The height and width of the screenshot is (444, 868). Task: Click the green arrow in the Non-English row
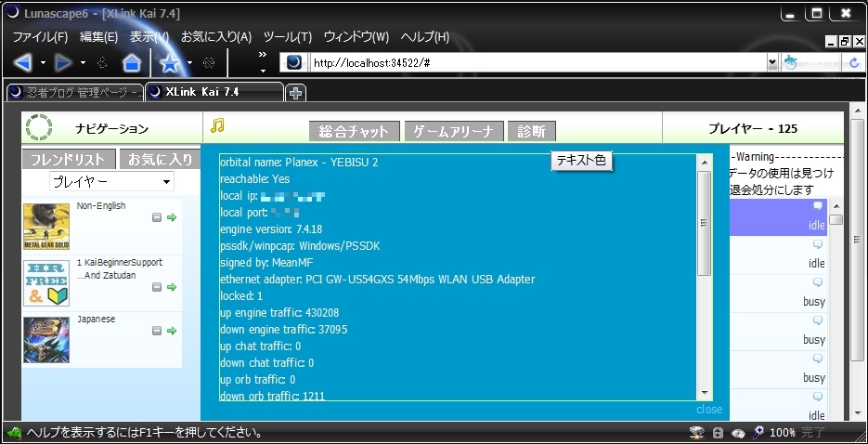pos(172,217)
